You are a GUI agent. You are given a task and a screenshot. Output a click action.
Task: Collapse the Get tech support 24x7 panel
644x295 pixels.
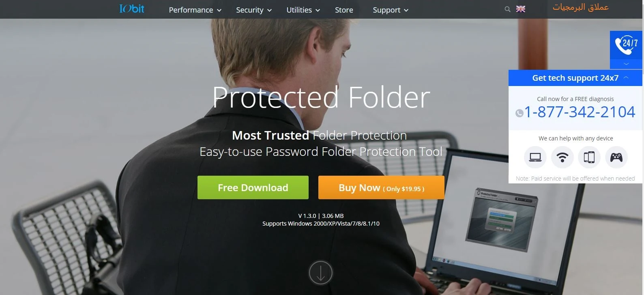tap(626, 78)
